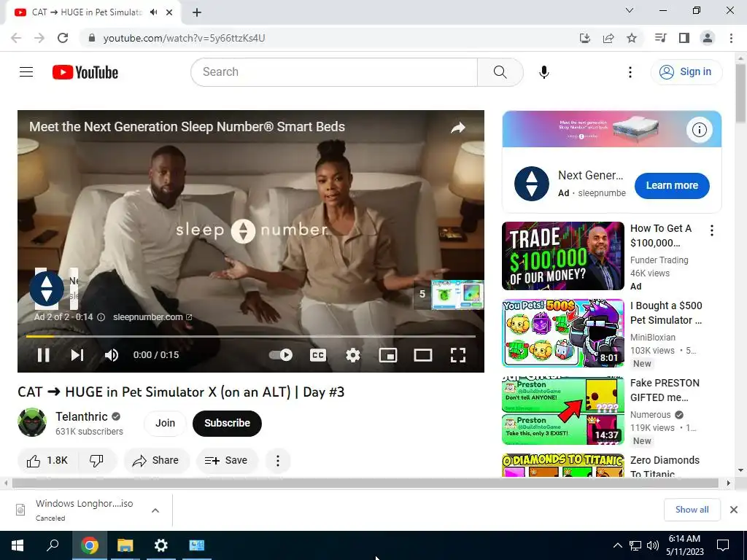Image resolution: width=747 pixels, height=560 pixels.
Task: Open the ad info icon in player
Action: click(x=101, y=317)
